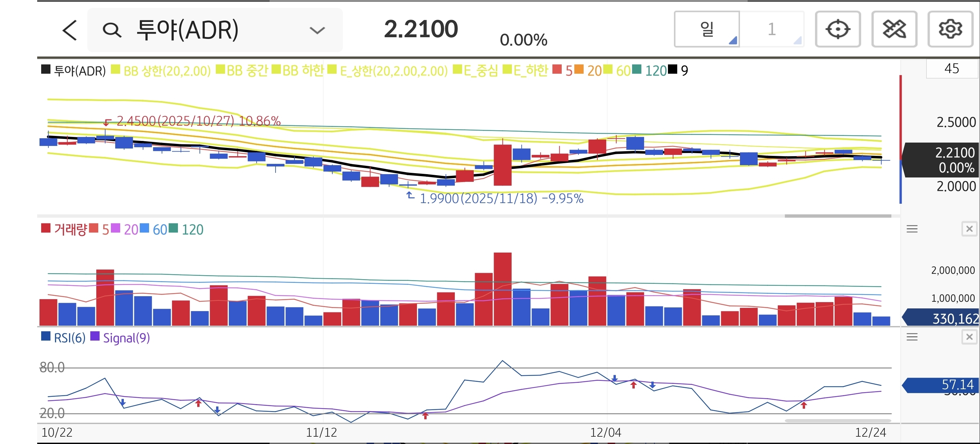Open the volume panel hamburger menu

[x=912, y=229]
